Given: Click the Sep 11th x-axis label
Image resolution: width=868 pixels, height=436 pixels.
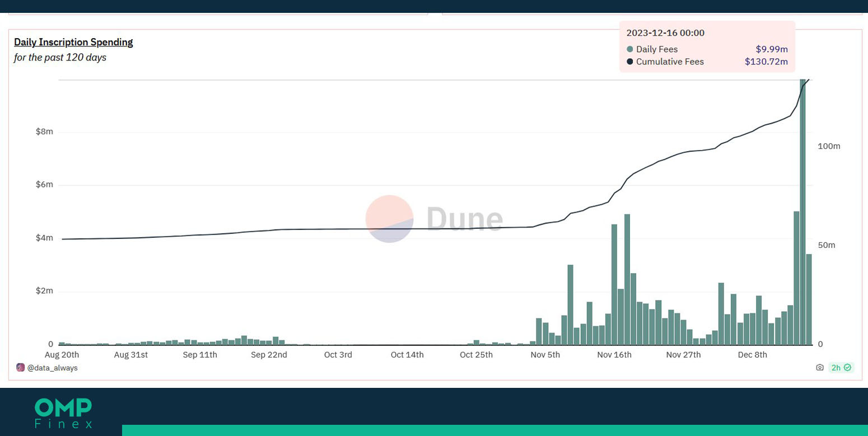Looking at the screenshot, I should [200, 355].
